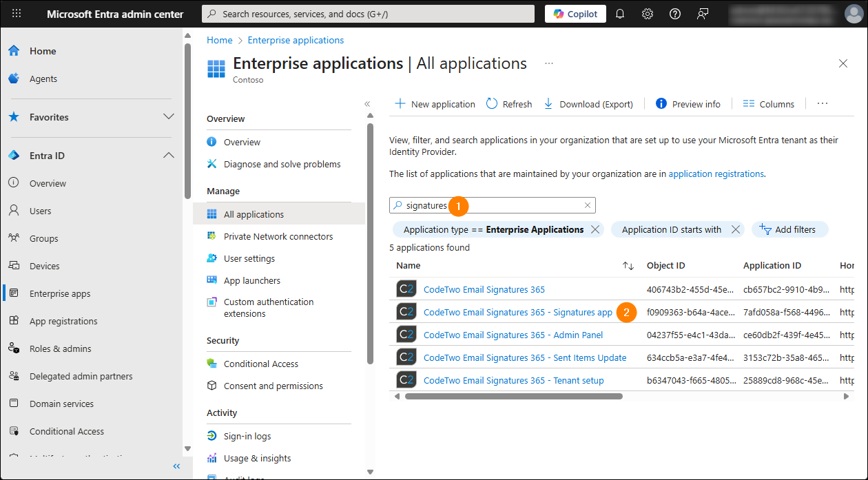Click Download (Export) in the toolbar
868x480 pixels.
point(588,104)
